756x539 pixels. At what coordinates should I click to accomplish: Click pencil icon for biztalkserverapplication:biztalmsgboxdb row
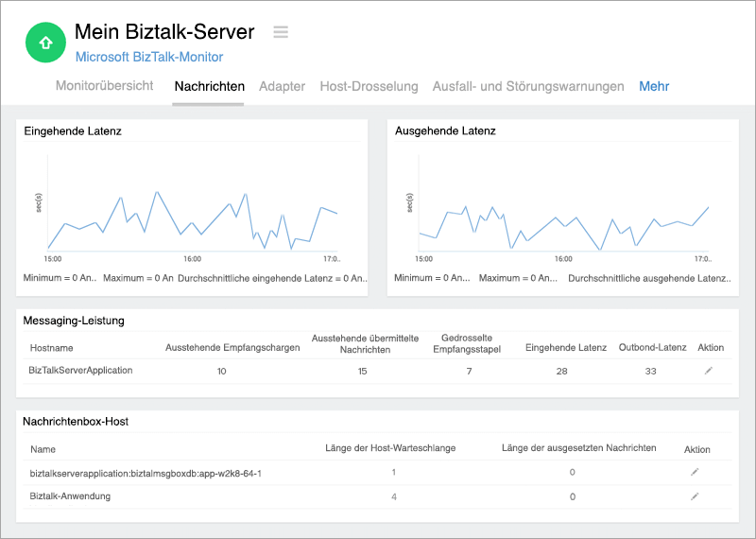(695, 472)
